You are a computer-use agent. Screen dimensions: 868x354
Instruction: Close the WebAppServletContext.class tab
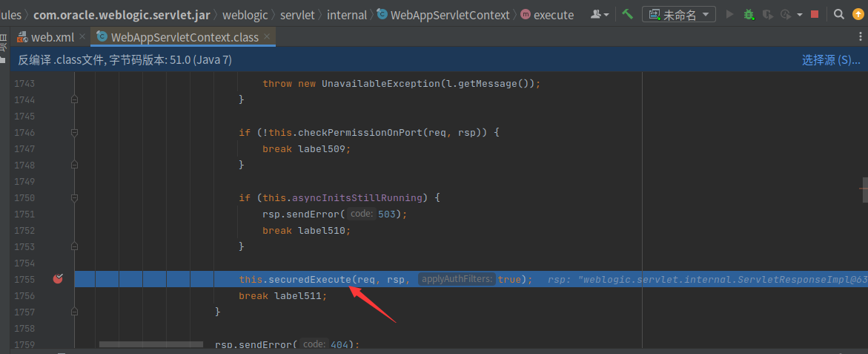pos(268,37)
